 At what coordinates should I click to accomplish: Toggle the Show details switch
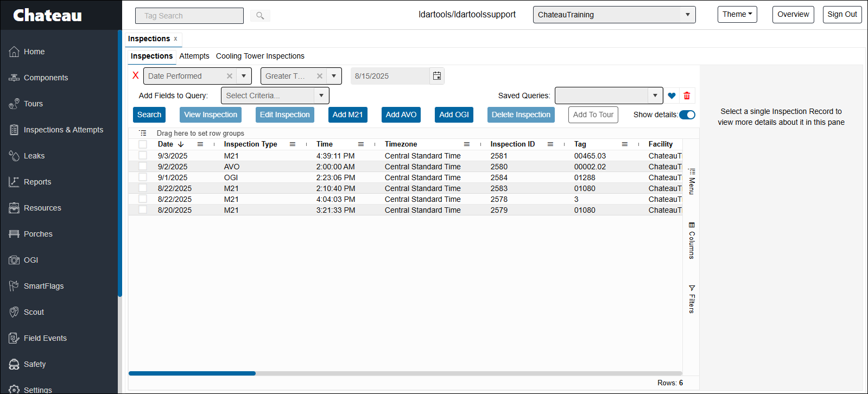tap(687, 115)
